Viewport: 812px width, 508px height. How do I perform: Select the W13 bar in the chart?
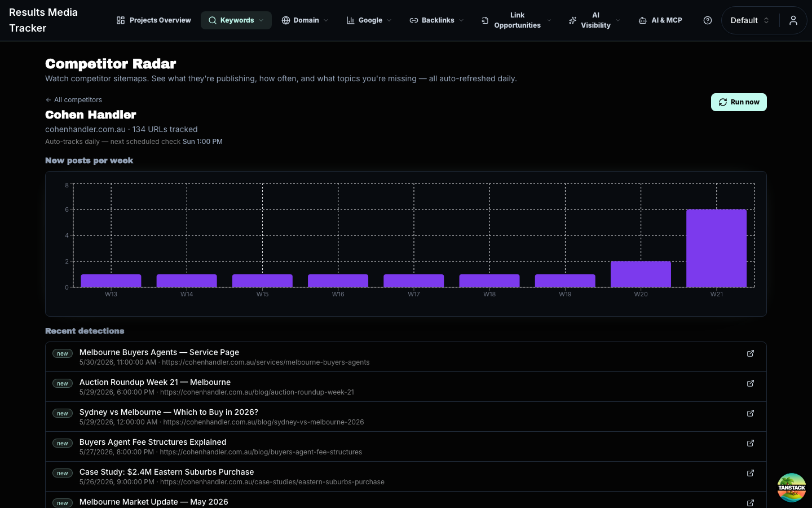(111, 281)
